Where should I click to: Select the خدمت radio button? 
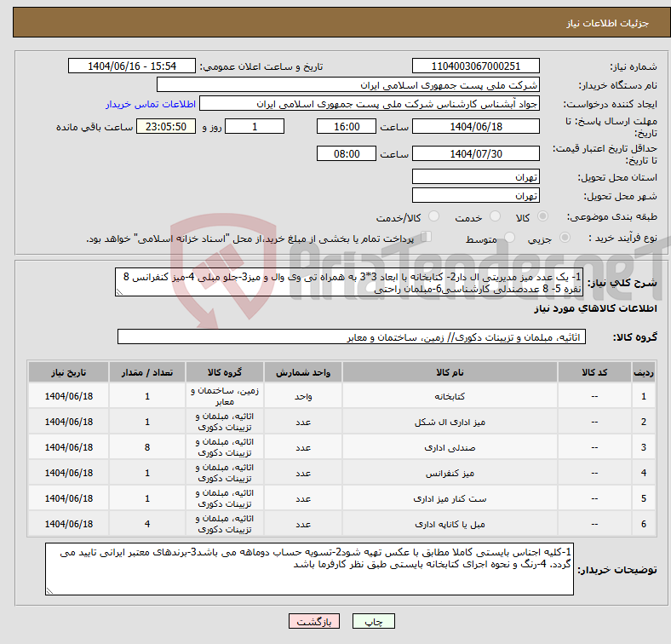coord(495,216)
